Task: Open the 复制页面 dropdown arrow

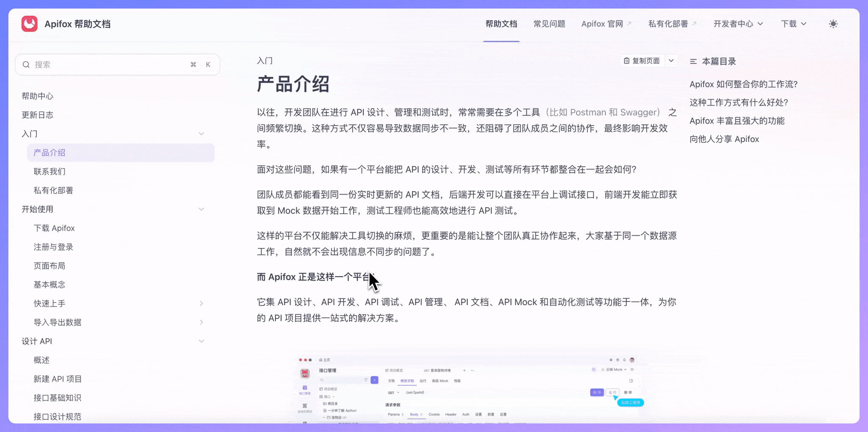Action: (x=671, y=61)
